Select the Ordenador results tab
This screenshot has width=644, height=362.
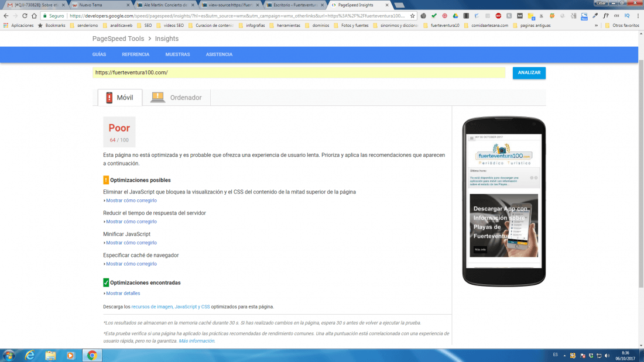pos(177,98)
